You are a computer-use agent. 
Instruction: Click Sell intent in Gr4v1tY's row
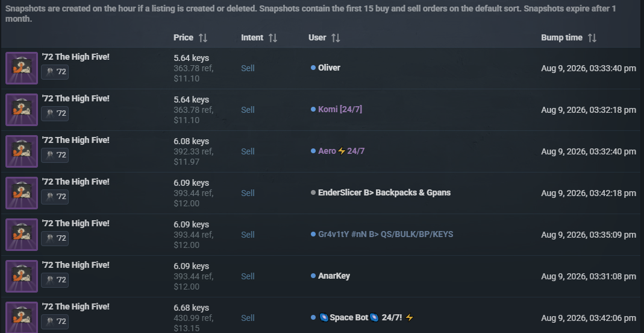[248, 235]
